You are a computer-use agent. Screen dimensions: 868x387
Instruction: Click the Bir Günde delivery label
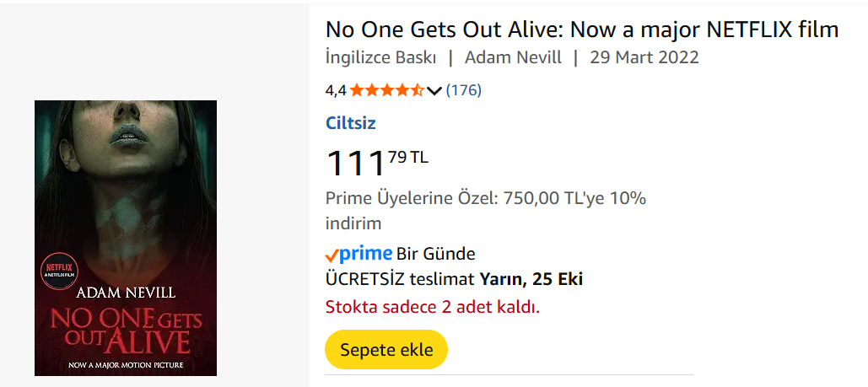pyautogui.click(x=436, y=254)
